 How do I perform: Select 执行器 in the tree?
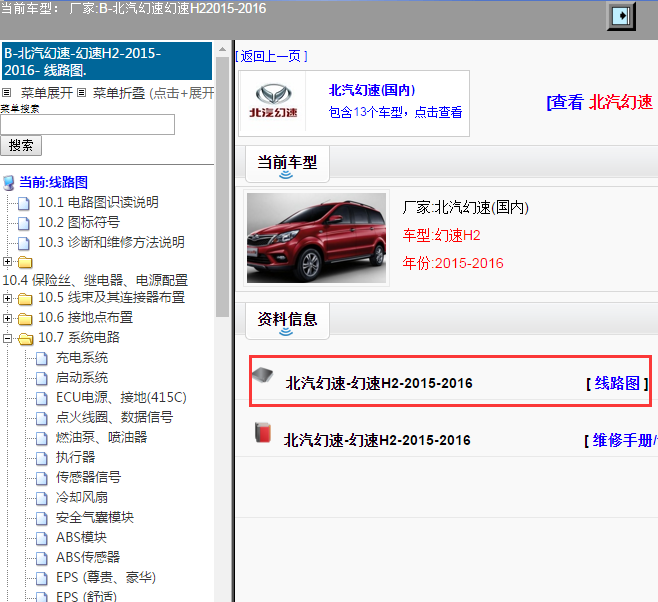click(76, 457)
